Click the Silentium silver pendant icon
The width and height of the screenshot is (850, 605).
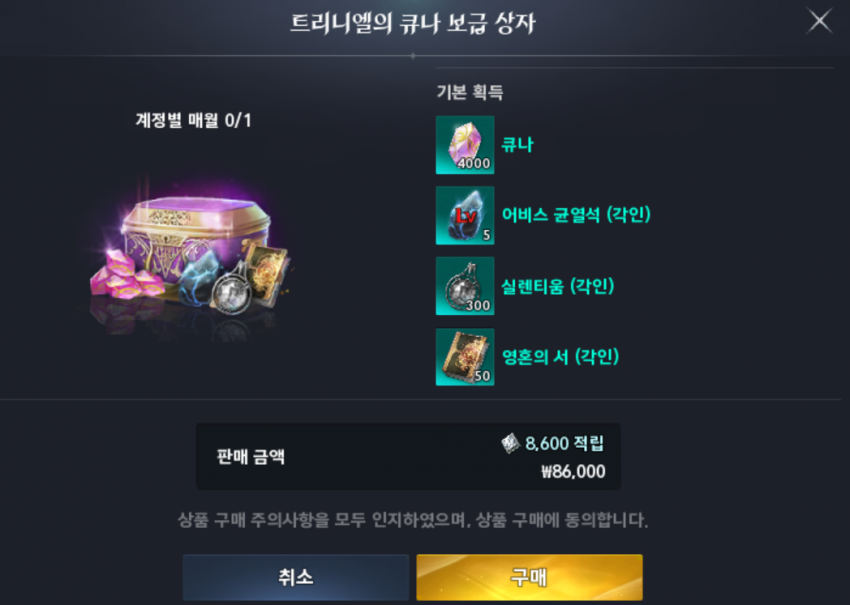(x=465, y=286)
